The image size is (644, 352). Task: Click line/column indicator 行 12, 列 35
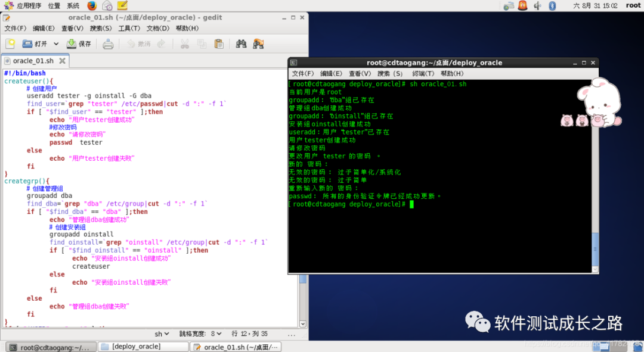(x=249, y=334)
